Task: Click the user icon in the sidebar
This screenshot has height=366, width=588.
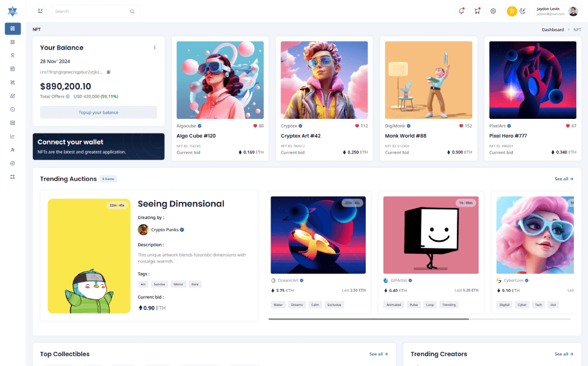Action: coord(12,55)
